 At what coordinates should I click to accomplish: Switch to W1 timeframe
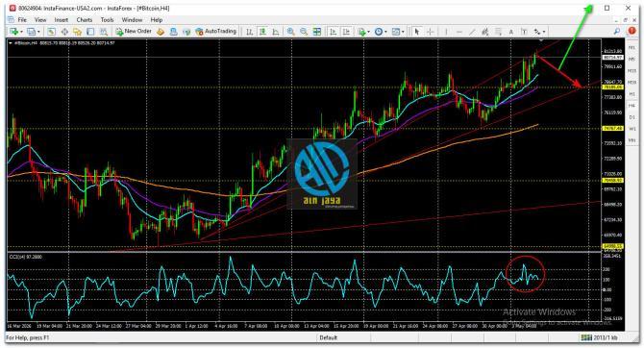(x=632, y=129)
